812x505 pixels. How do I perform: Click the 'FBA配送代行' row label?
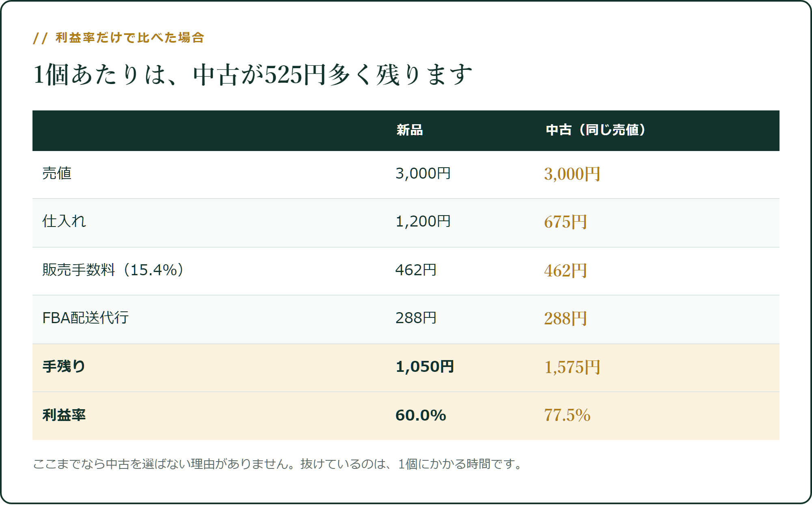(x=85, y=318)
